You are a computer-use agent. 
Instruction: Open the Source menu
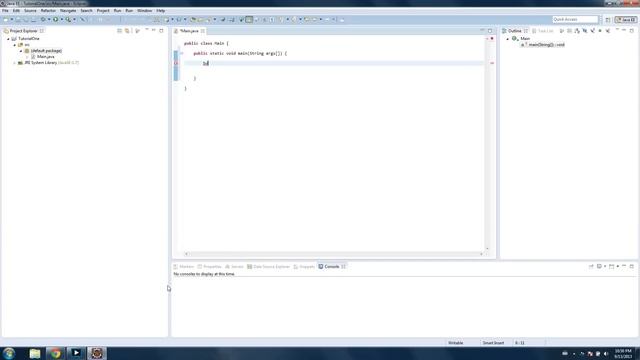click(x=30, y=11)
